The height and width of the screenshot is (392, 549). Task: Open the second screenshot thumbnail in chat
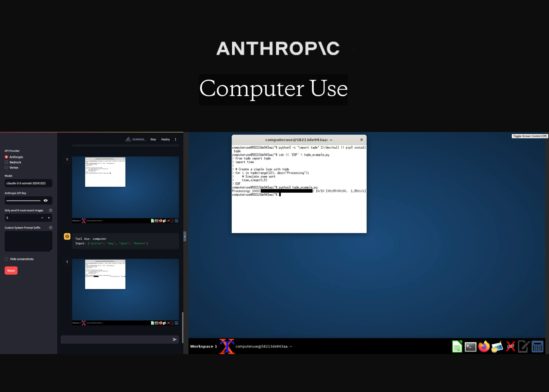point(125,292)
